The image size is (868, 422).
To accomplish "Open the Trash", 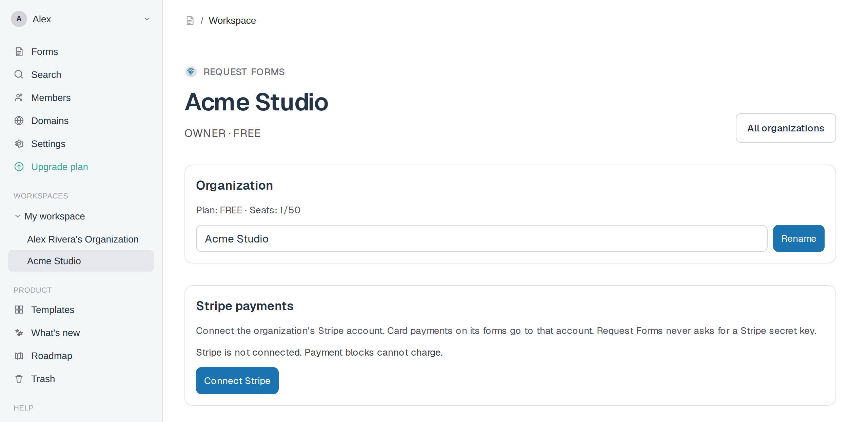I will [x=81, y=379].
